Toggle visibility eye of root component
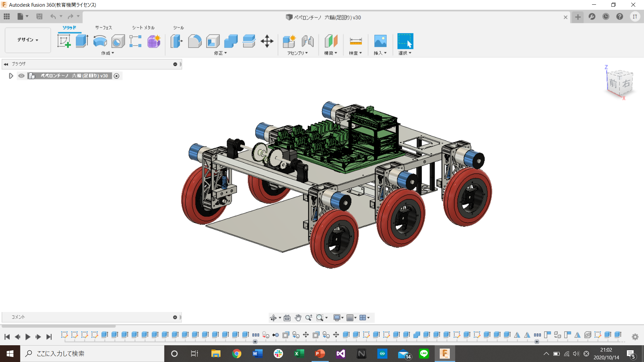Viewport: 644px width, 362px height. (x=21, y=76)
